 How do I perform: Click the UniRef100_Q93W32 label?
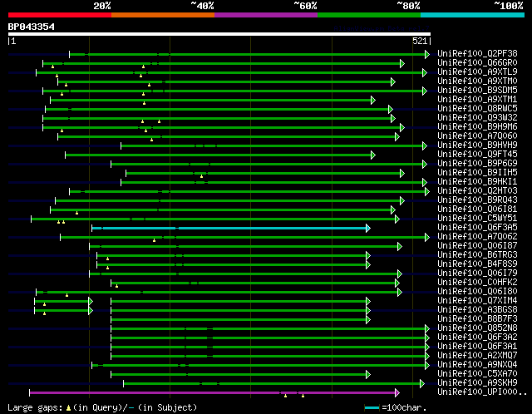click(477, 118)
